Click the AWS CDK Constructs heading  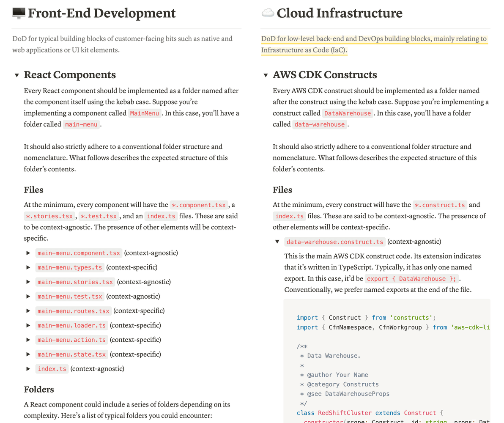pyautogui.click(x=325, y=74)
